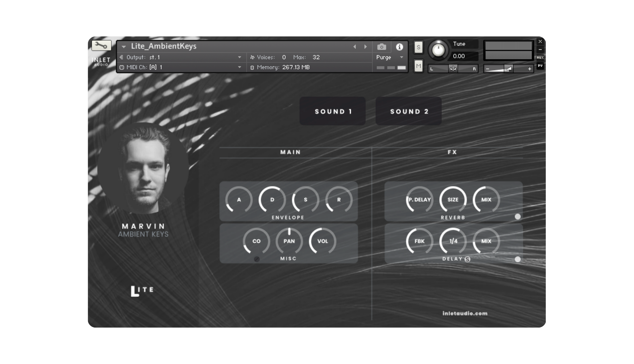634x364 pixels.
Task: Click the delay FBK knob
Action: point(419,241)
